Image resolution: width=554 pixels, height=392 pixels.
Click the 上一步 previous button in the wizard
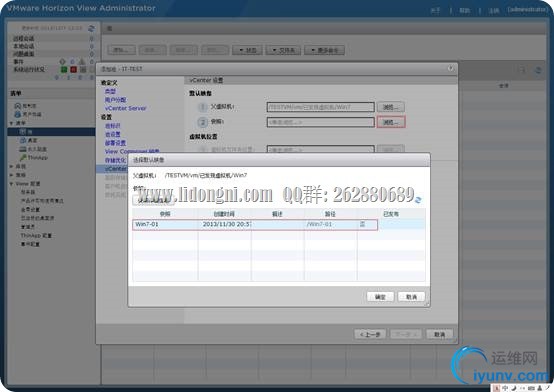click(370, 334)
